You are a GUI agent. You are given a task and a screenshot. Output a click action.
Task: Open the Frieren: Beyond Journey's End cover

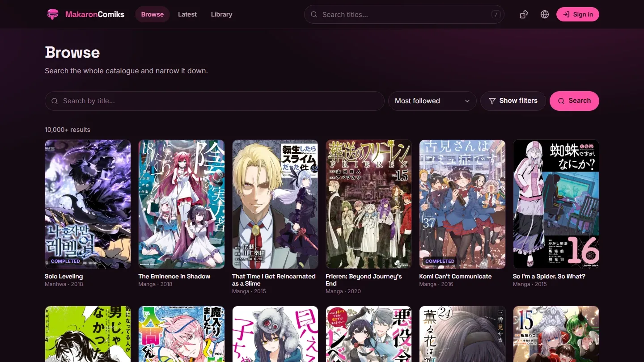click(x=369, y=204)
